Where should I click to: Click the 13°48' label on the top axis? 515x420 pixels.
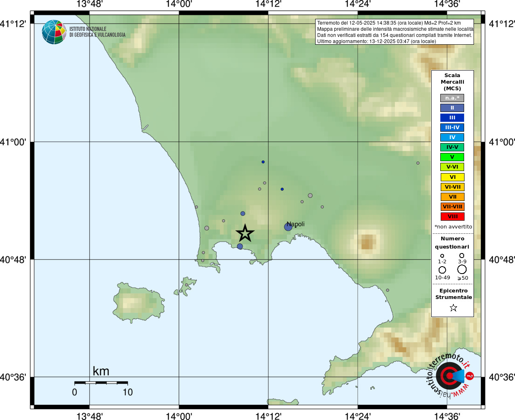[x=89, y=4]
